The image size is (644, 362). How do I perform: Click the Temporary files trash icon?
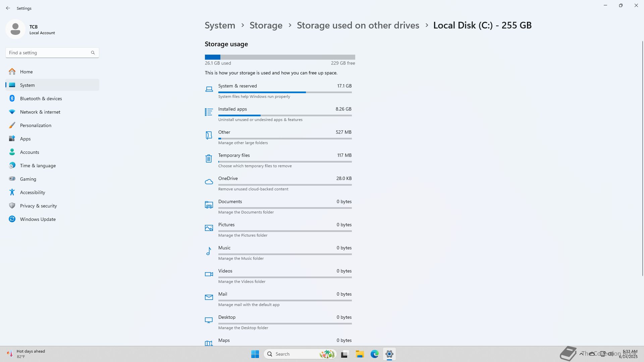209,159
